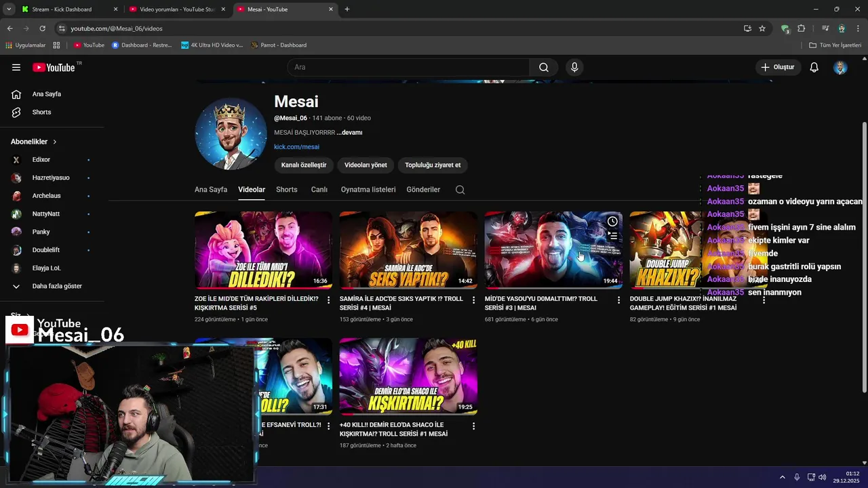Screen dimensions: 868x488
Task: Click the address bar URL
Action: point(117,28)
